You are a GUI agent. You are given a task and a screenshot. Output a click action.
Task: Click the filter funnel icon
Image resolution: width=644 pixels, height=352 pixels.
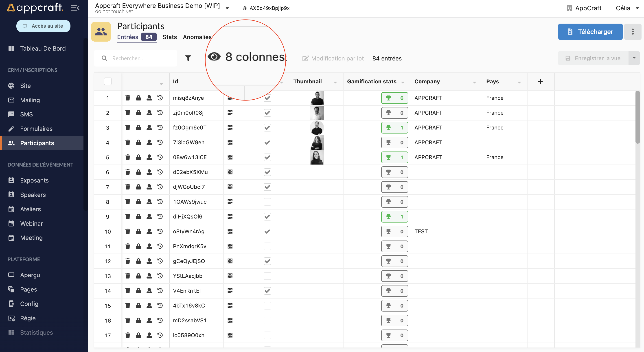tap(188, 58)
